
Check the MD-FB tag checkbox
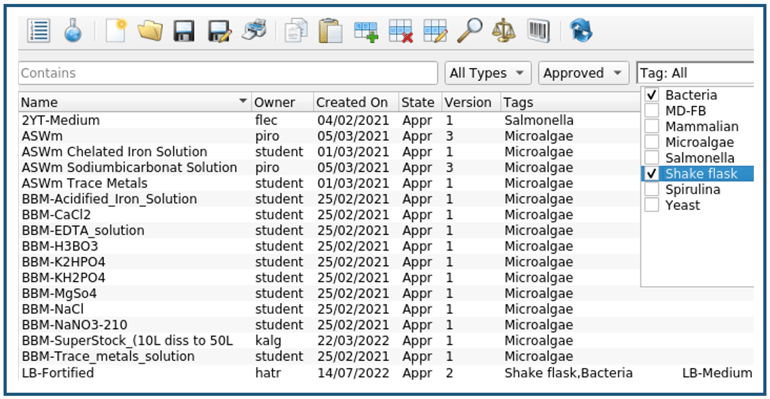(652, 110)
